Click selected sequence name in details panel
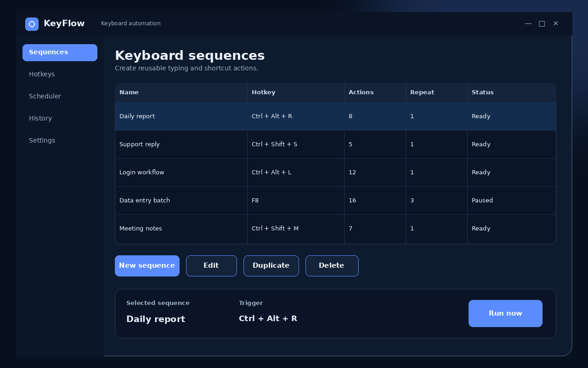This screenshot has height=368, width=588. [x=156, y=319]
